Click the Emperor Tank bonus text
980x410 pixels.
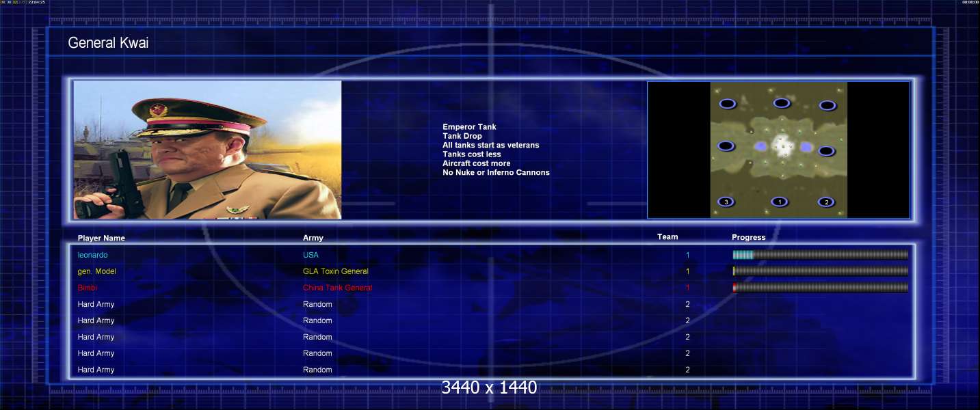click(x=469, y=127)
